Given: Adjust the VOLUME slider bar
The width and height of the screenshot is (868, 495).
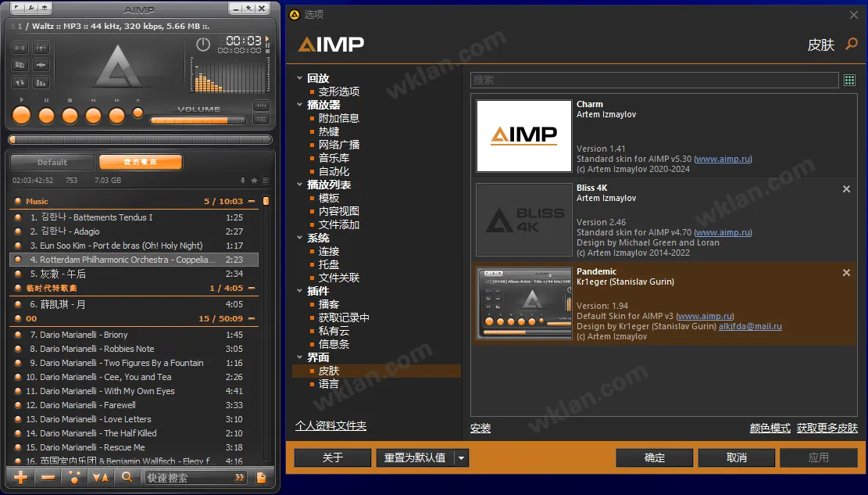Looking at the screenshot, I should point(198,120).
